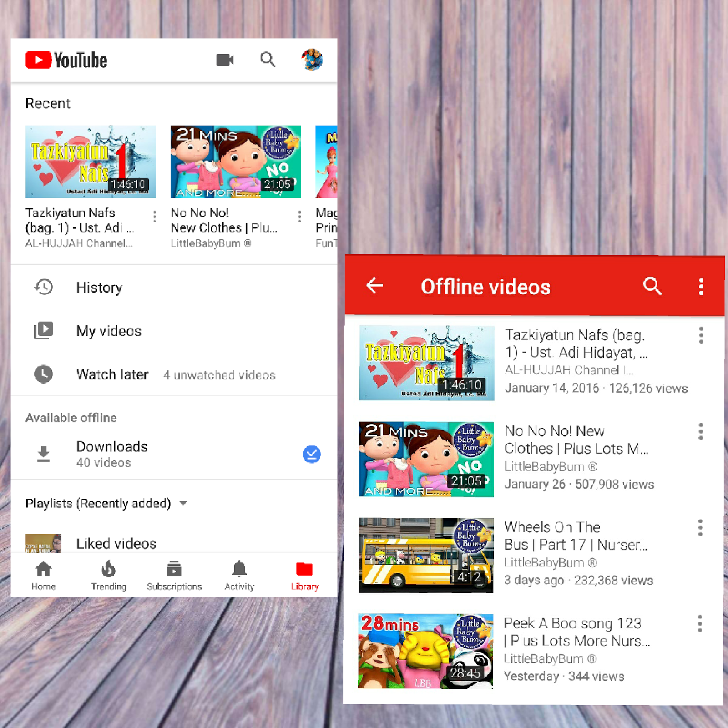Play No No No! New Clothes recent thumbnail

pyautogui.click(x=236, y=162)
